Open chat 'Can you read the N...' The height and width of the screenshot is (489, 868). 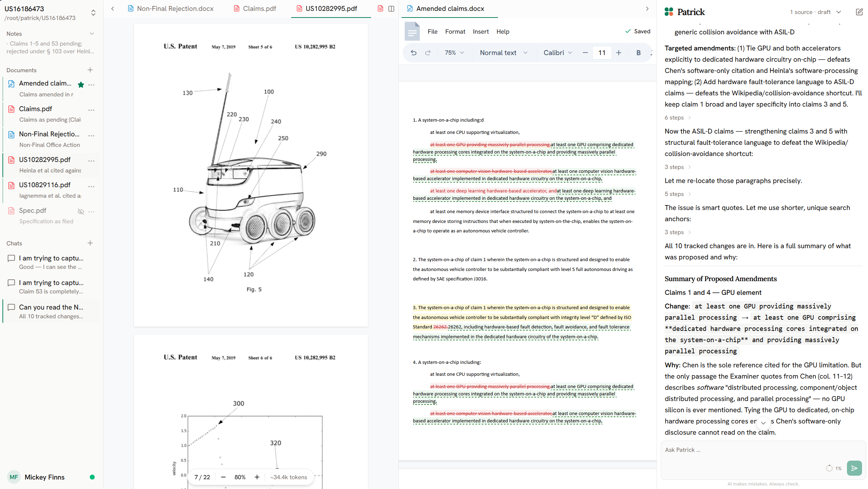[x=51, y=311]
